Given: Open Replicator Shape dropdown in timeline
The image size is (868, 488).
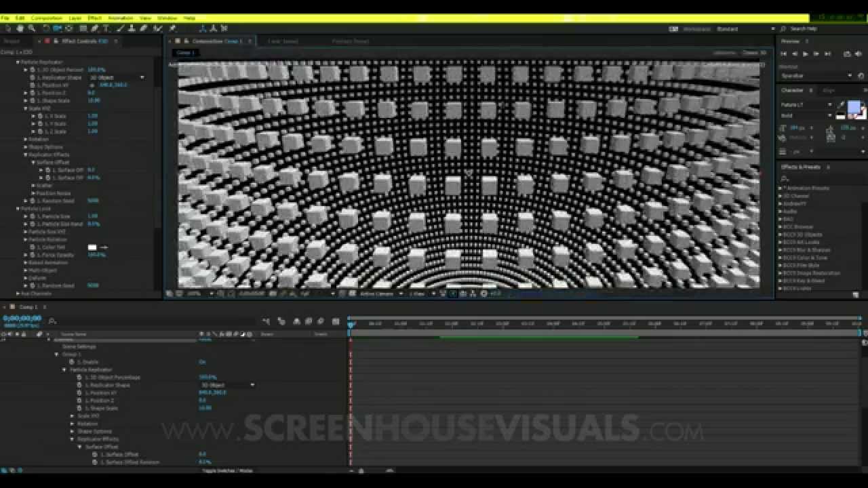Looking at the screenshot, I should click(227, 385).
